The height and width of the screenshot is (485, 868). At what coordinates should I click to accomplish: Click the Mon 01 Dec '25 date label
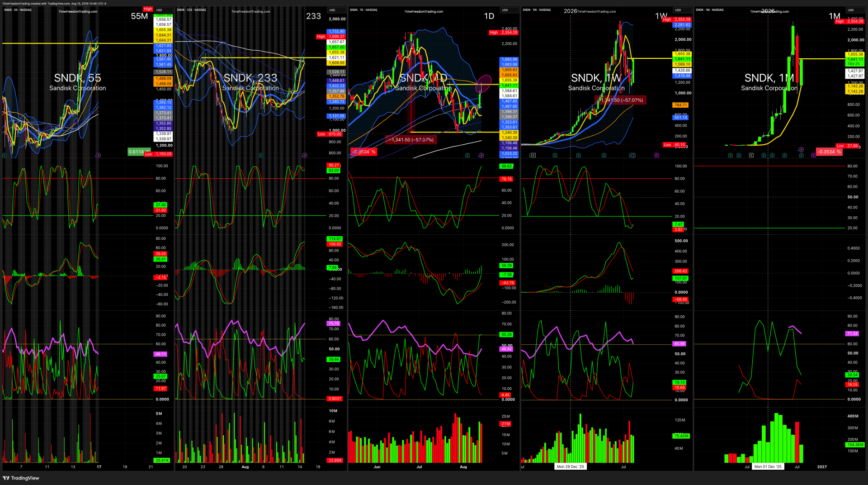pos(768,466)
